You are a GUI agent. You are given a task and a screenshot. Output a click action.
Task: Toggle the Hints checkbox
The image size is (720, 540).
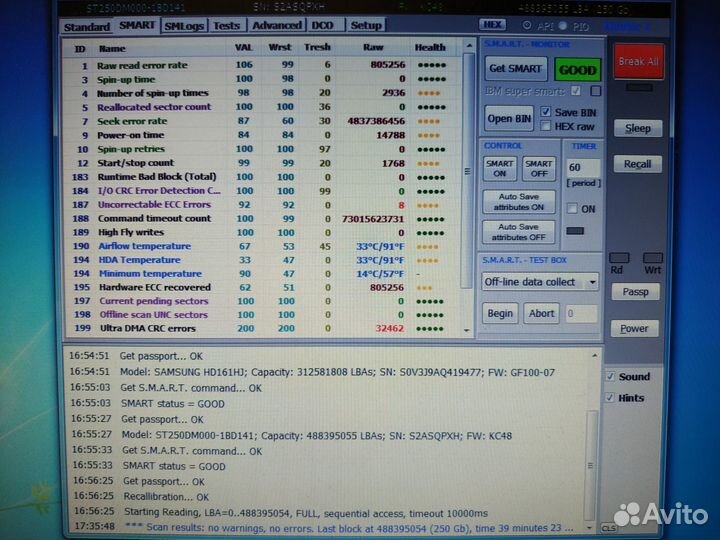pyautogui.click(x=609, y=398)
